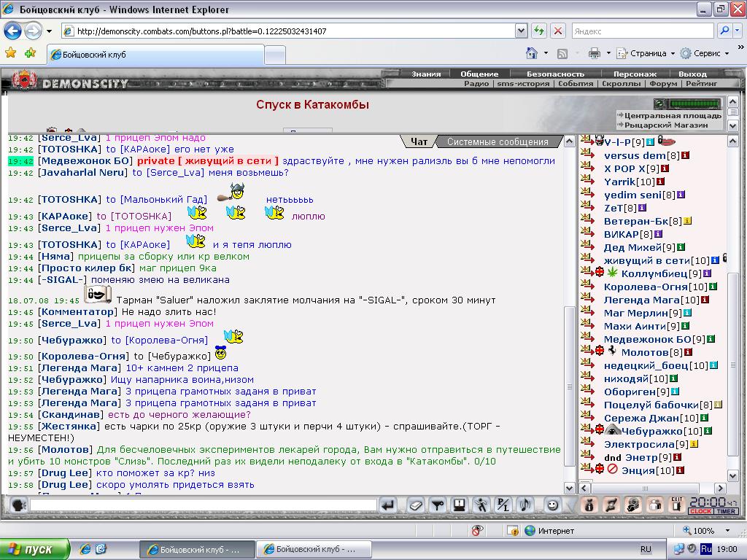Click the IE stop loading icon
The width and height of the screenshot is (747, 560).
(x=558, y=31)
